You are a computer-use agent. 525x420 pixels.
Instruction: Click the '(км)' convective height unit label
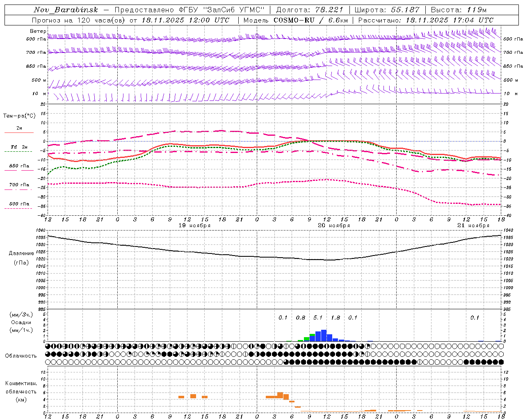click(21, 399)
